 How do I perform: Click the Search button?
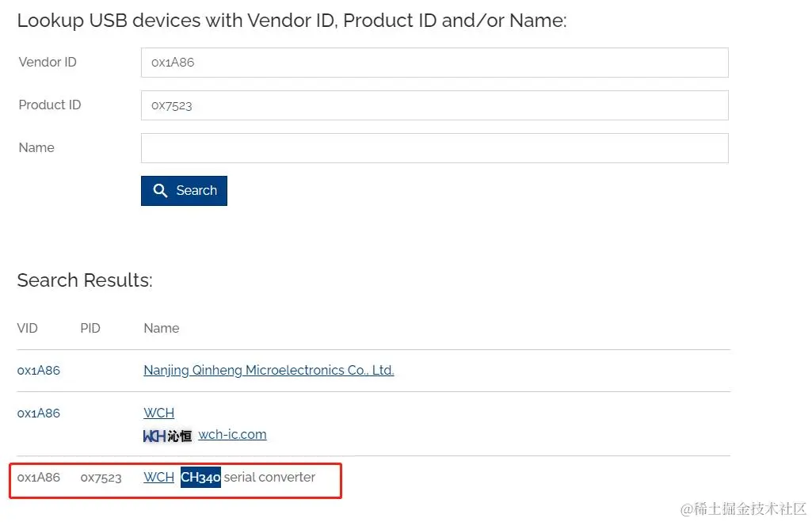click(x=184, y=191)
